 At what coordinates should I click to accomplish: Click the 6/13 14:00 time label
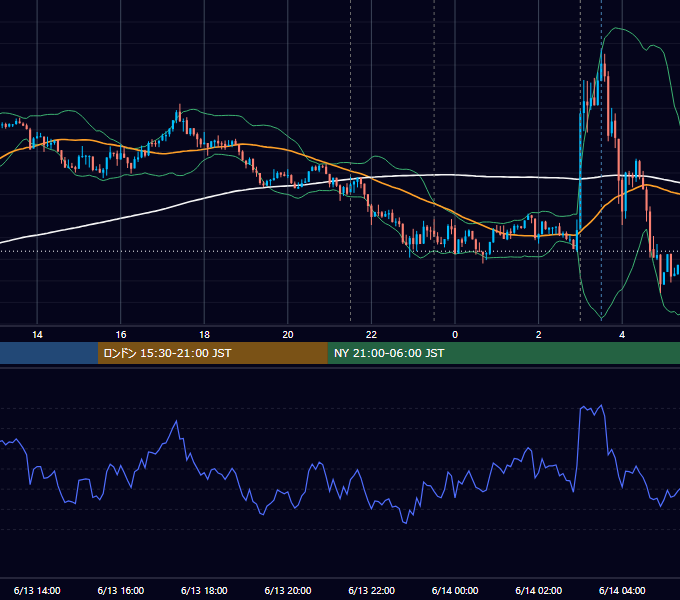point(37,590)
